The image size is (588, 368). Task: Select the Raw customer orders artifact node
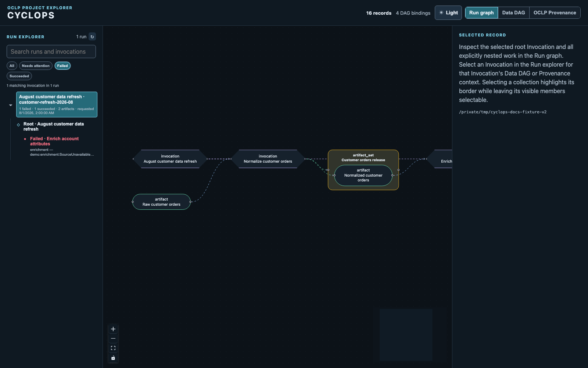coord(161,202)
